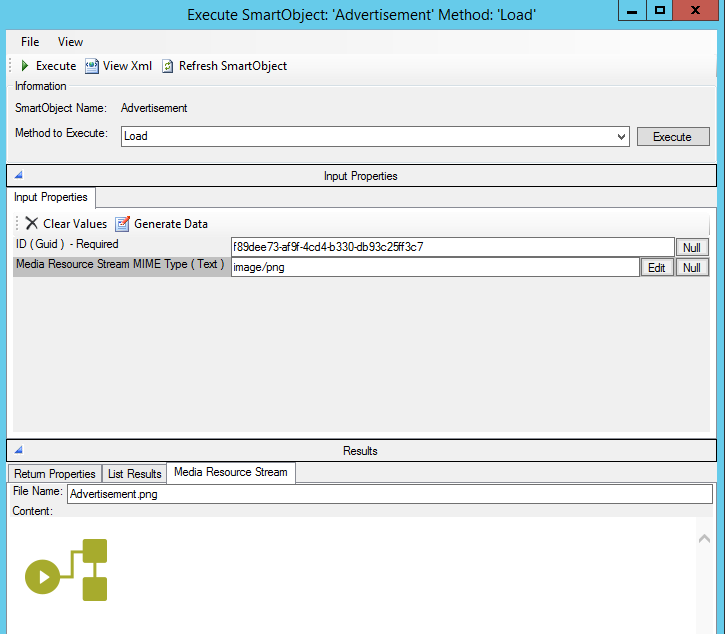725x634 pixels.
Task: Open the View menu
Action: pyautogui.click(x=70, y=42)
